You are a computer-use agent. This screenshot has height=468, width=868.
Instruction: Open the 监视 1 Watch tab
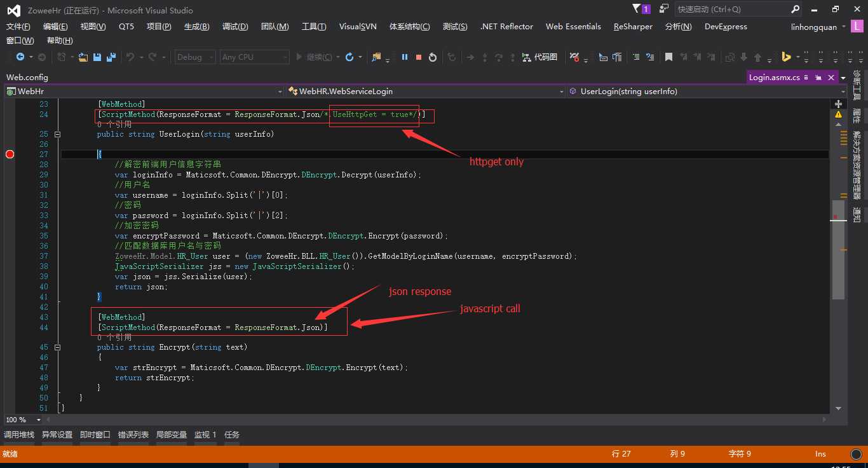(205, 435)
